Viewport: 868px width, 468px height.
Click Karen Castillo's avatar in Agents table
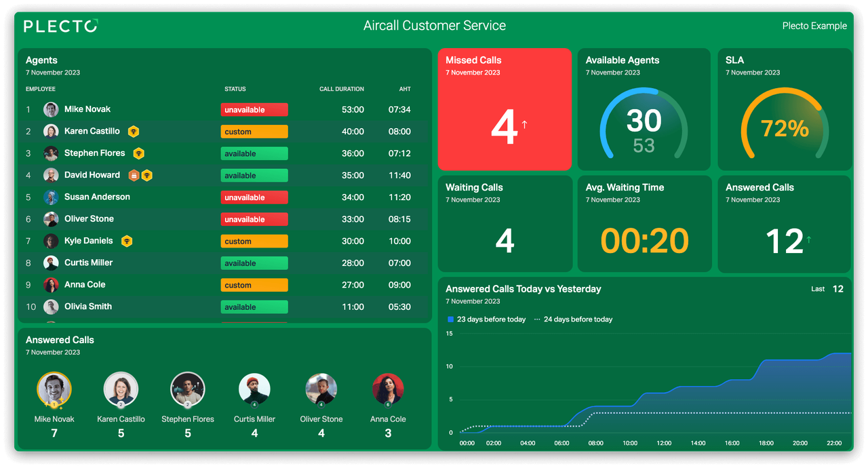[x=51, y=132]
